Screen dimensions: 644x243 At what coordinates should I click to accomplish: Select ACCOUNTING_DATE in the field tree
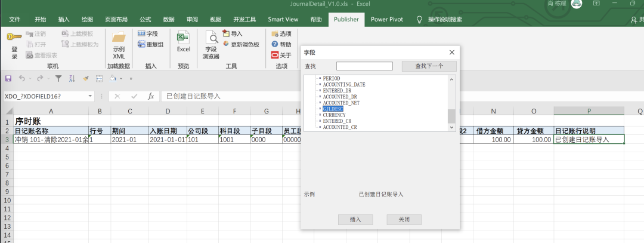point(344,84)
